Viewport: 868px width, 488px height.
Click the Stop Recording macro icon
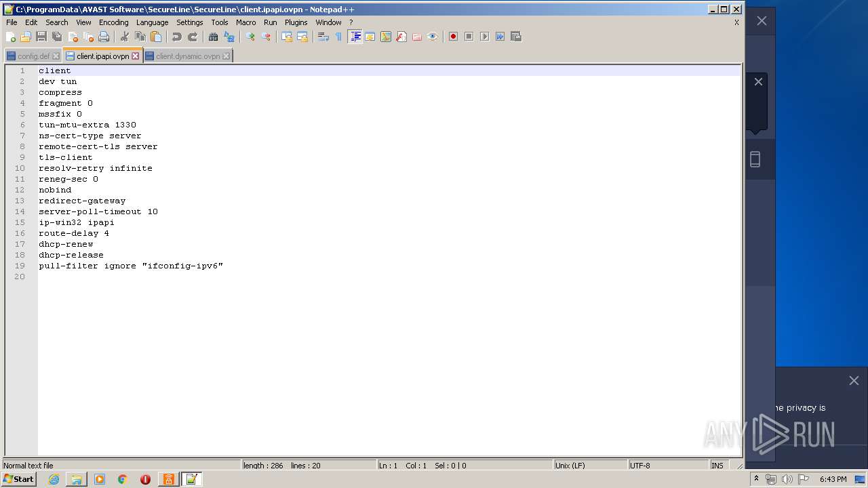tap(469, 37)
